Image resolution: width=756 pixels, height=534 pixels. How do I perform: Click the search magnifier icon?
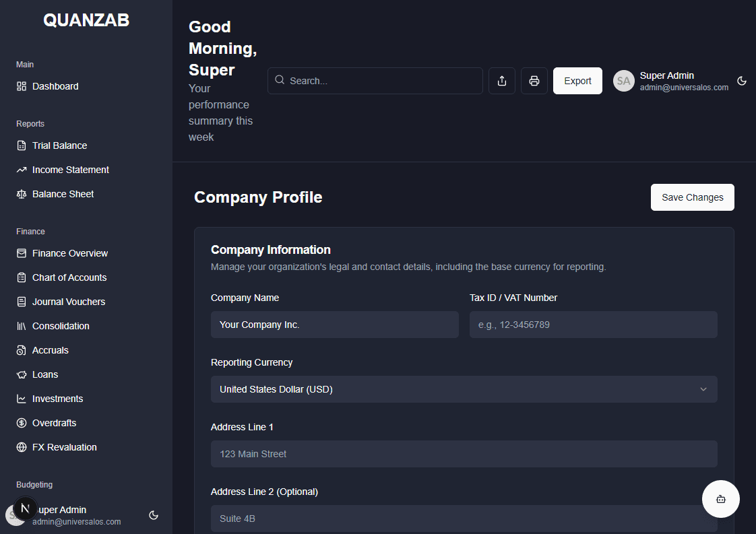tap(280, 80)
